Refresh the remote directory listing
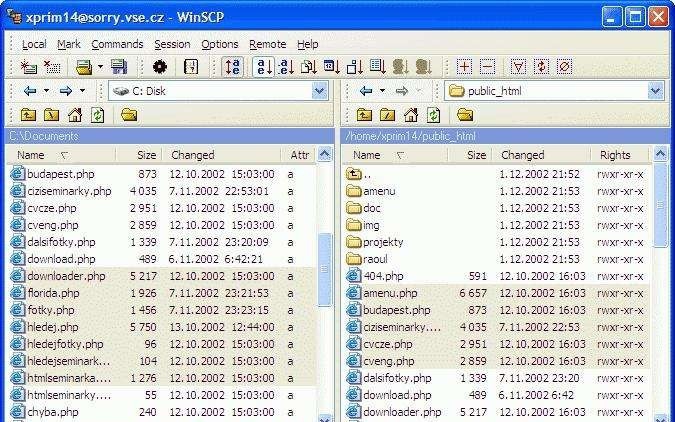The height and width of the screenshot is (422, 675). (x=433, y=115)
